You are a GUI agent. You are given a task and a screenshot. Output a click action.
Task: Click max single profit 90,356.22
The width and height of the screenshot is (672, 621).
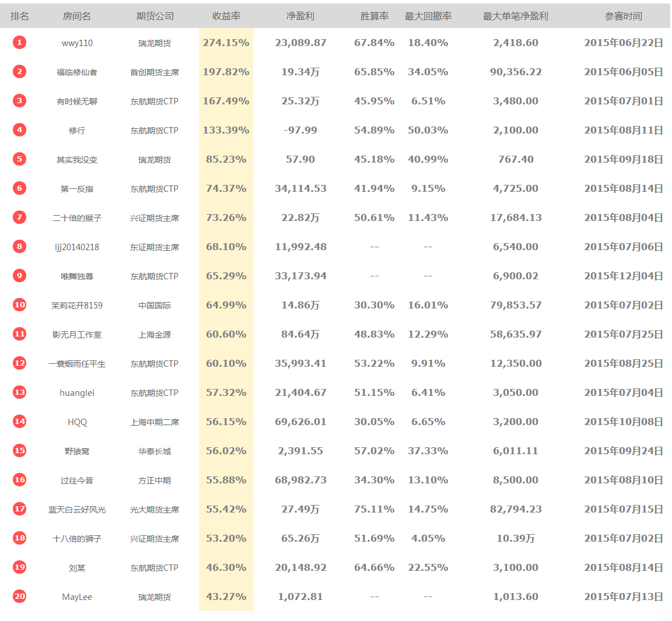(516, 72)
